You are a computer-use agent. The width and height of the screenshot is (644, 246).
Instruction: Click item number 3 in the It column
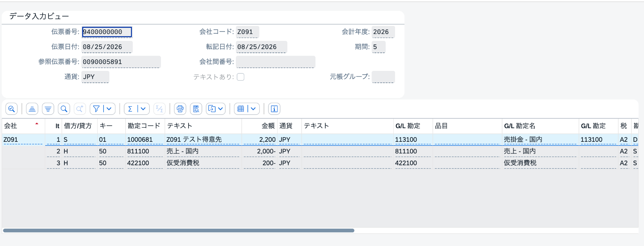point(54,163)
